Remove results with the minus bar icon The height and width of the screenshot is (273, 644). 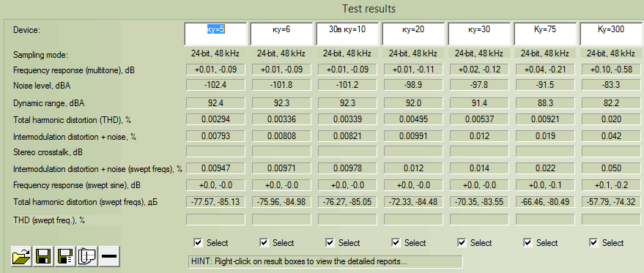pyautogui.click(x=109, y=257)
